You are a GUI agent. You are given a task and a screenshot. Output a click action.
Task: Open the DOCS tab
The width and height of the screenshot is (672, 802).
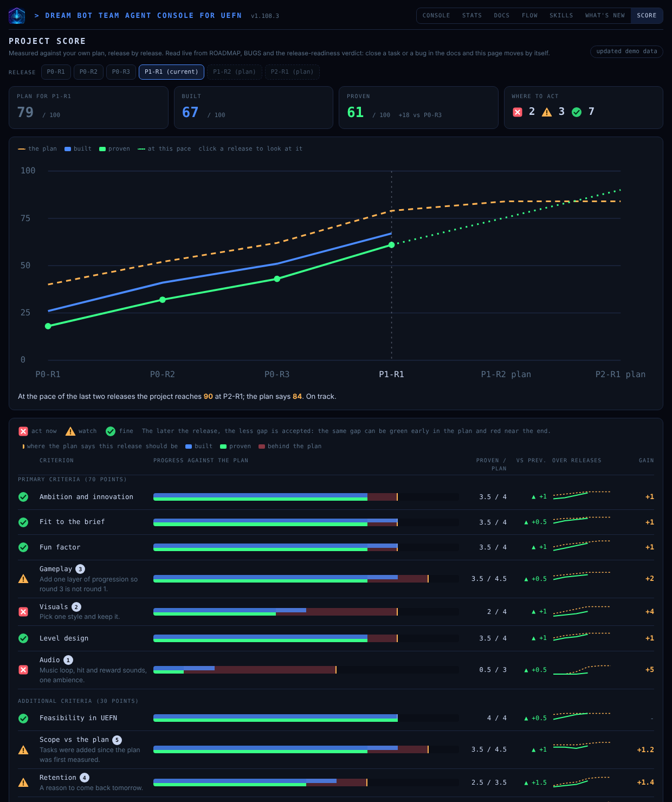[x=502, y=16]
